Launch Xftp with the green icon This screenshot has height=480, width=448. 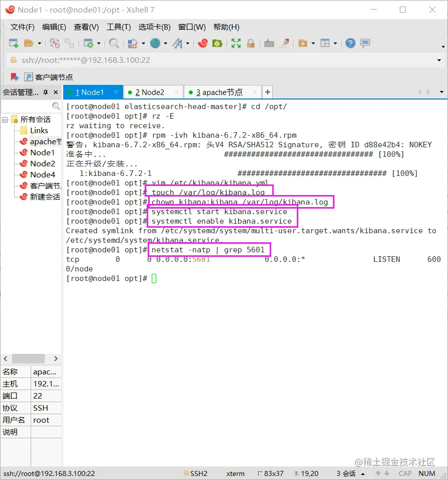[x=217, y=43]
